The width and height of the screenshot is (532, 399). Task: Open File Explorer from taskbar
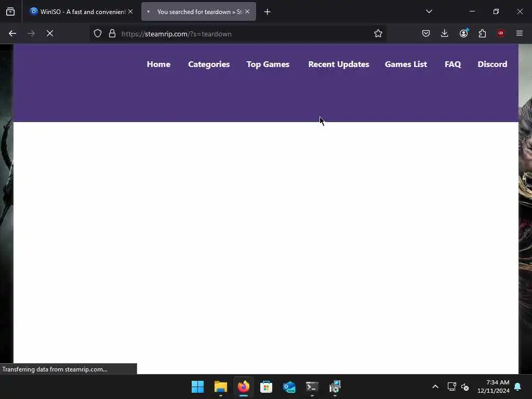point(220,387)
